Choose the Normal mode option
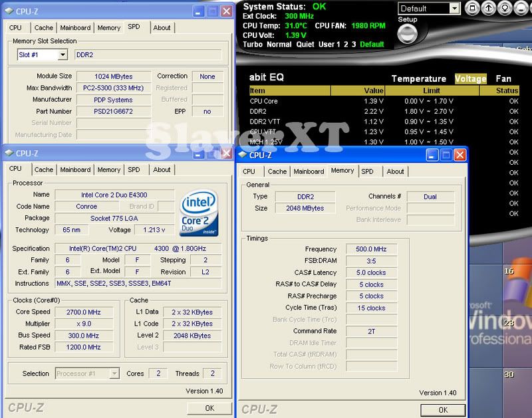The height and width of the screenshot is (418, 532). coord(279,45)
